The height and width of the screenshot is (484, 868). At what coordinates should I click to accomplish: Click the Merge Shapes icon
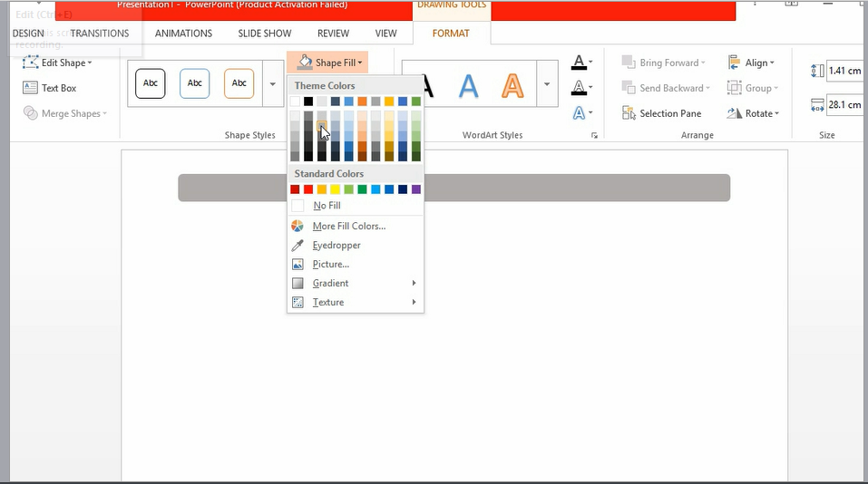click(30, 112)
